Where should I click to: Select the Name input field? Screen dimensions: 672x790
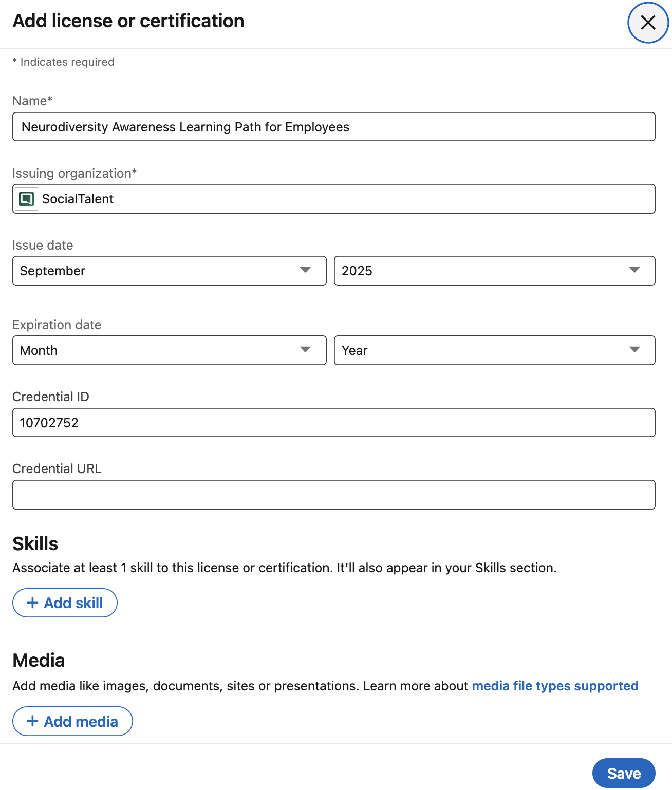pyautogui.click(x=334, y=127)
